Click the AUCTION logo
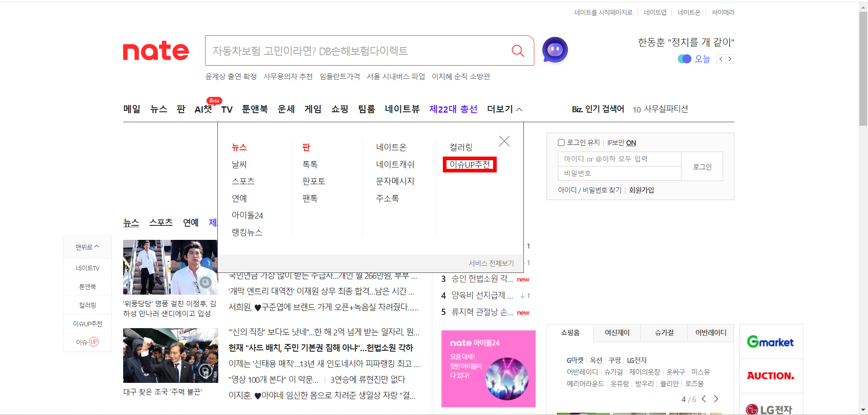 770,376
